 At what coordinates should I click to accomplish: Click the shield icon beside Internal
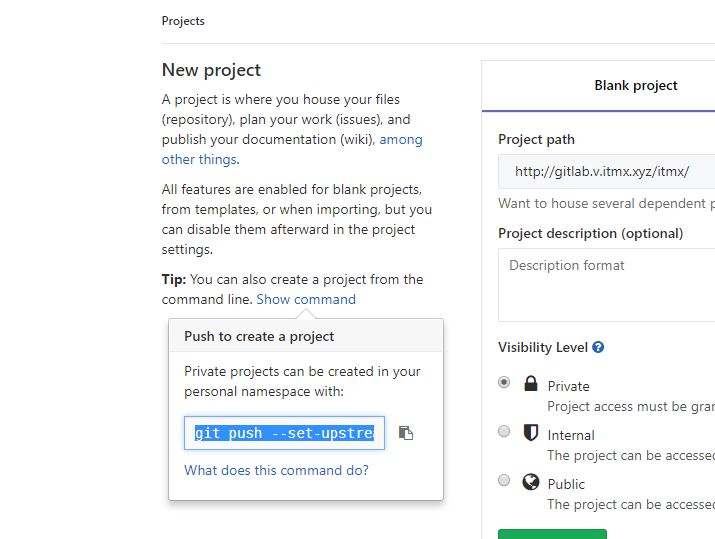[x=531, y=433]
